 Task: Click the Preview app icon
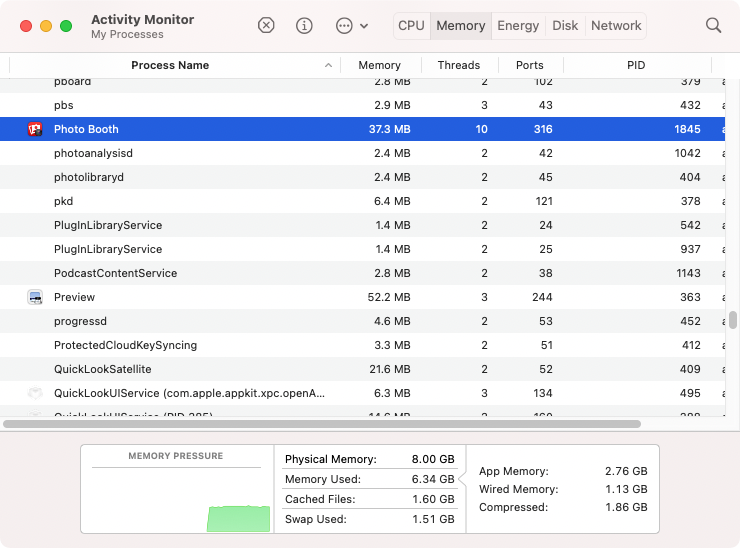tap(35, 297)
